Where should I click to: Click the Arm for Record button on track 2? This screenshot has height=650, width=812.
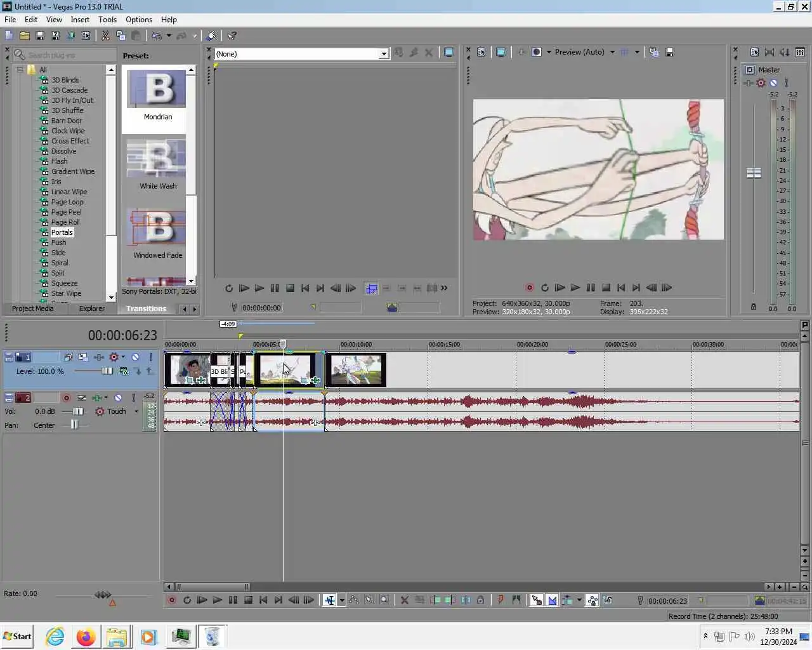pyautogui.click(x=66, y=398)
